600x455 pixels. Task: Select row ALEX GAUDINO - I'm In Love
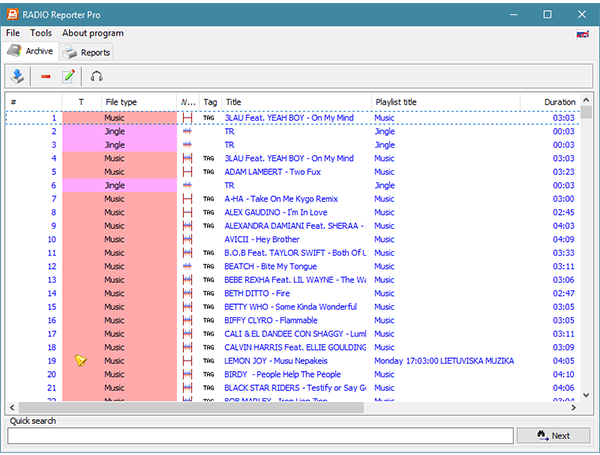(293, 212)
